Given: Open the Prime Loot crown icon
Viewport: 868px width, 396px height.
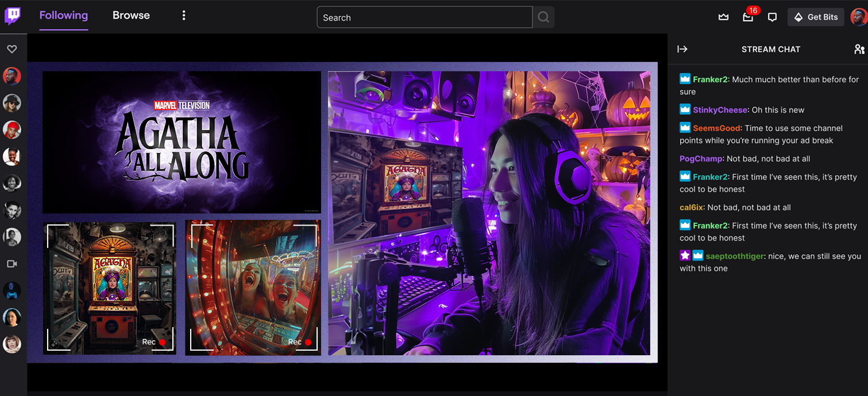Looking at the screenshot, I should (x=723, y=17).
